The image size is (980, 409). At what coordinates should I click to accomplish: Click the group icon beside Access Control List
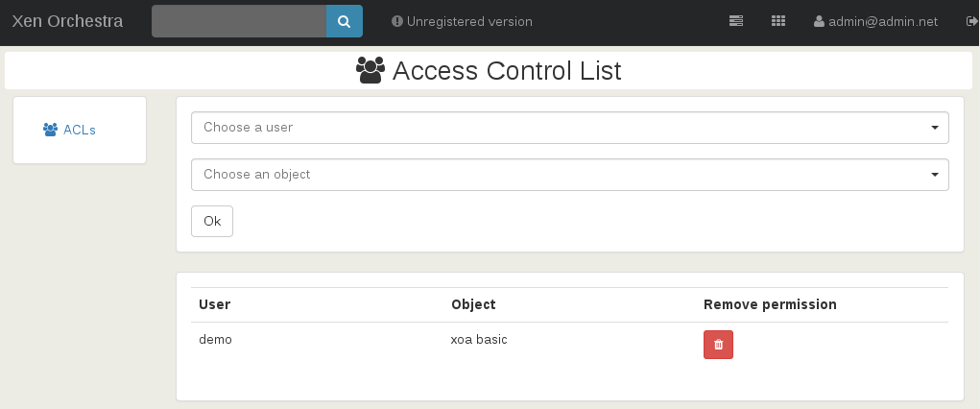(370, 70)
